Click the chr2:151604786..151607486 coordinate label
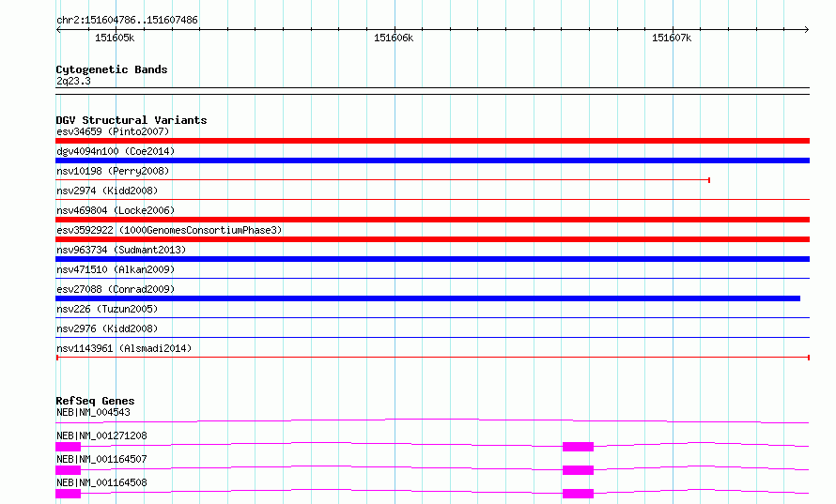The width and height of the screenshot is (836, 504). pyautogui.click(x=127, y=20)
